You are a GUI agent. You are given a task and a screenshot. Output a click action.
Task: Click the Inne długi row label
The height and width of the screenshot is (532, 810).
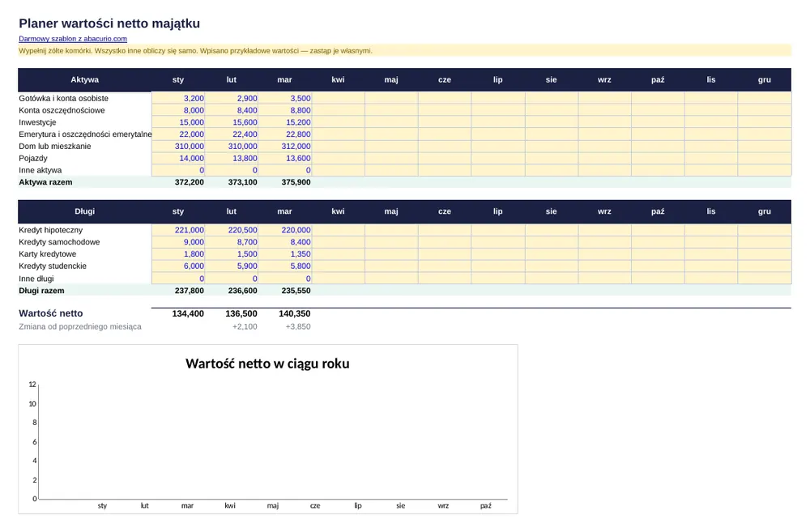point(36,279)
